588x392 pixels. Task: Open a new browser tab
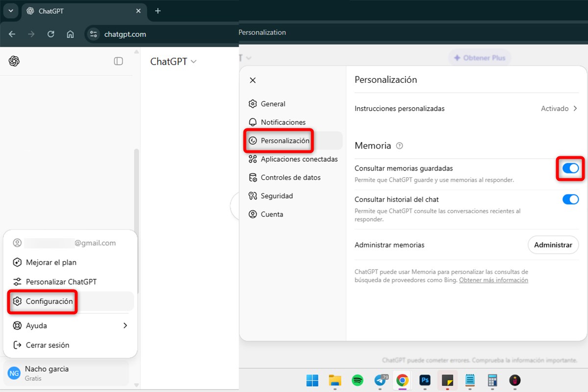tap(158, 11)
